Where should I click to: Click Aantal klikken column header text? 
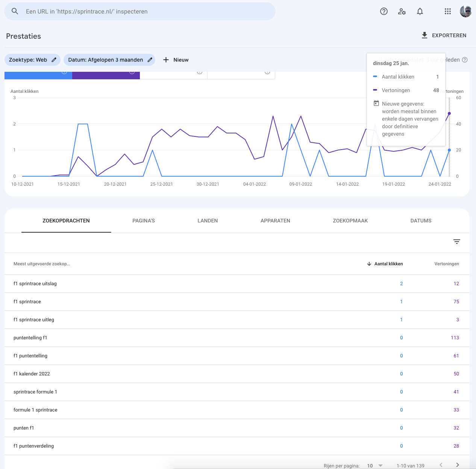[388, 264]
